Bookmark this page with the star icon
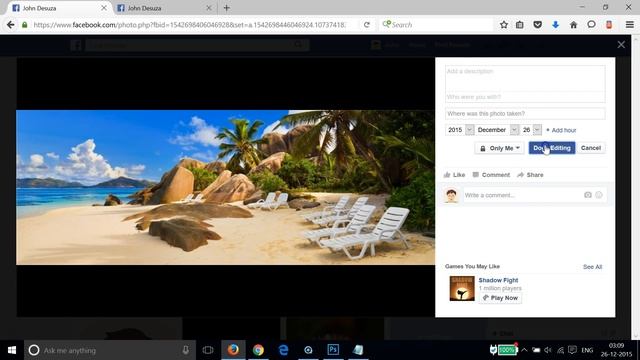Viewport: 640px width, 360px height. [x=504, y=25]
